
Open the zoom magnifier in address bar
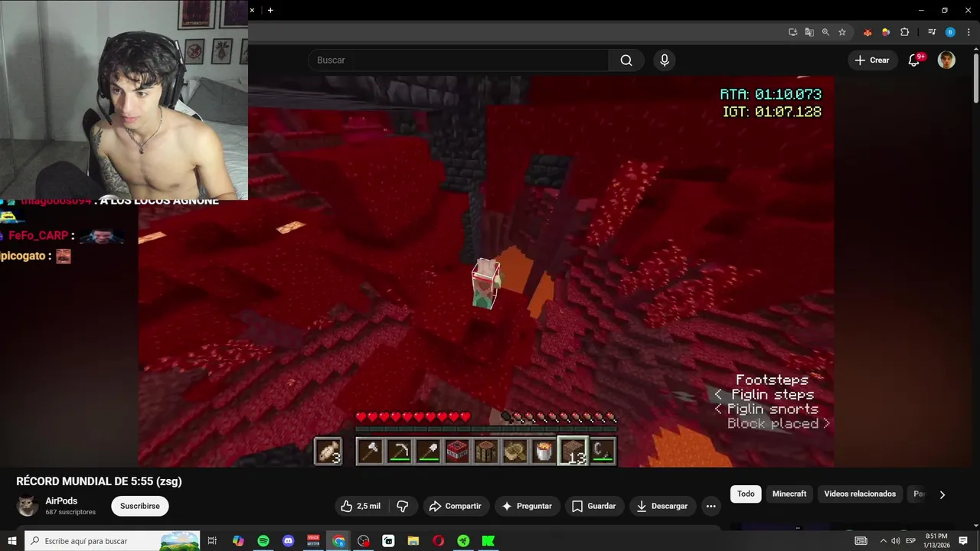coord(825,32)
